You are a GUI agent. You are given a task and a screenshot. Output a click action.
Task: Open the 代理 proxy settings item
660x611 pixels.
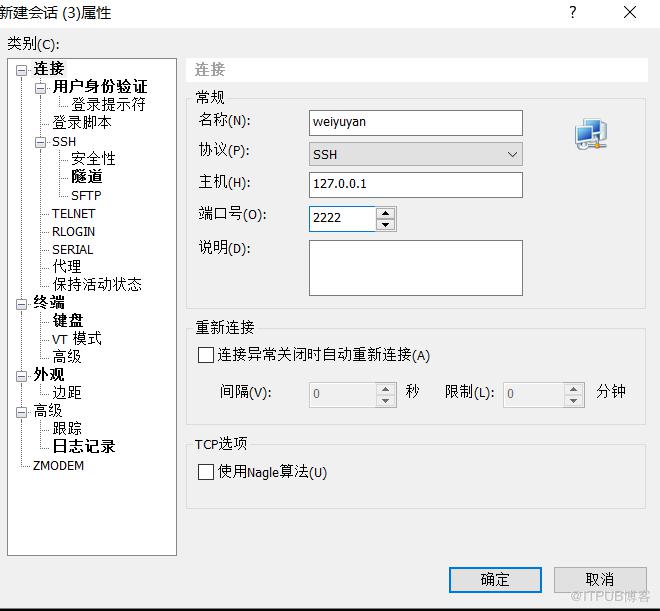click(x=67, y=266)
